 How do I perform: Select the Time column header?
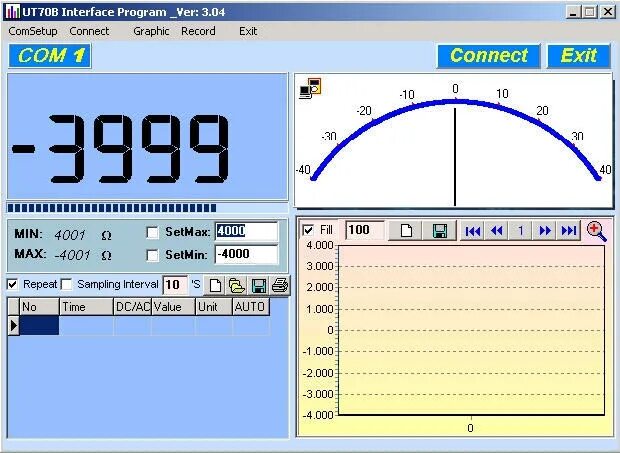pos(86,307)
